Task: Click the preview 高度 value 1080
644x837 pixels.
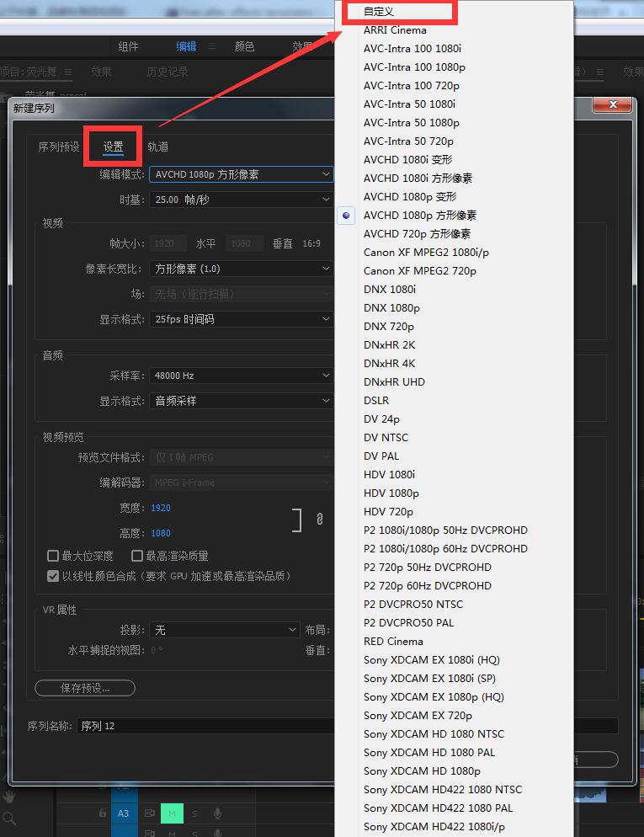Action: pos(161,533)
